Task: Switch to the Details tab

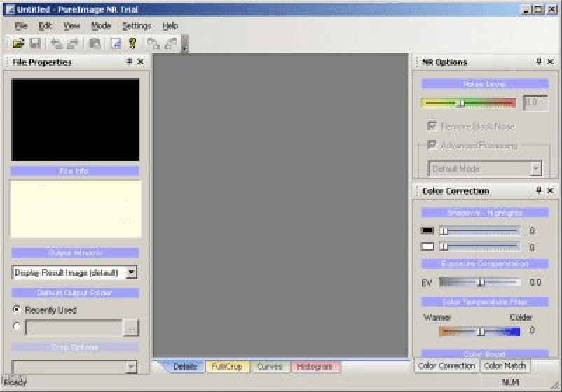Action: (x=185, y=367)
